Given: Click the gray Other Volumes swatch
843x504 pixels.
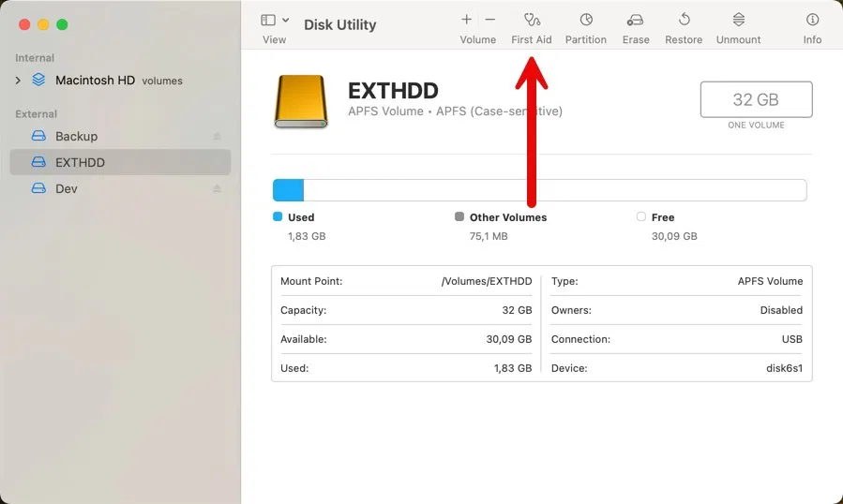Looking at the screenshot, I should click(x=459, y=216).
